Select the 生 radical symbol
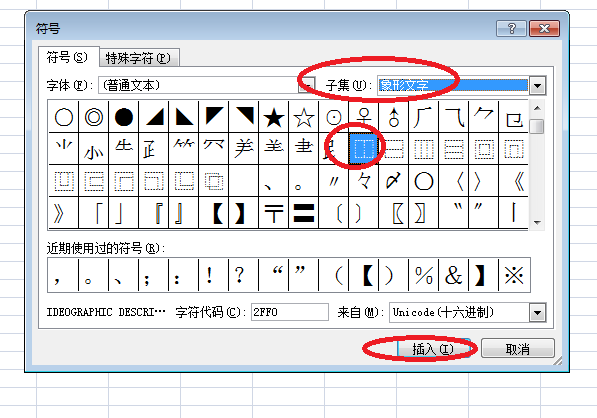The height and width of the screenshot is (418, 597). 124,149
